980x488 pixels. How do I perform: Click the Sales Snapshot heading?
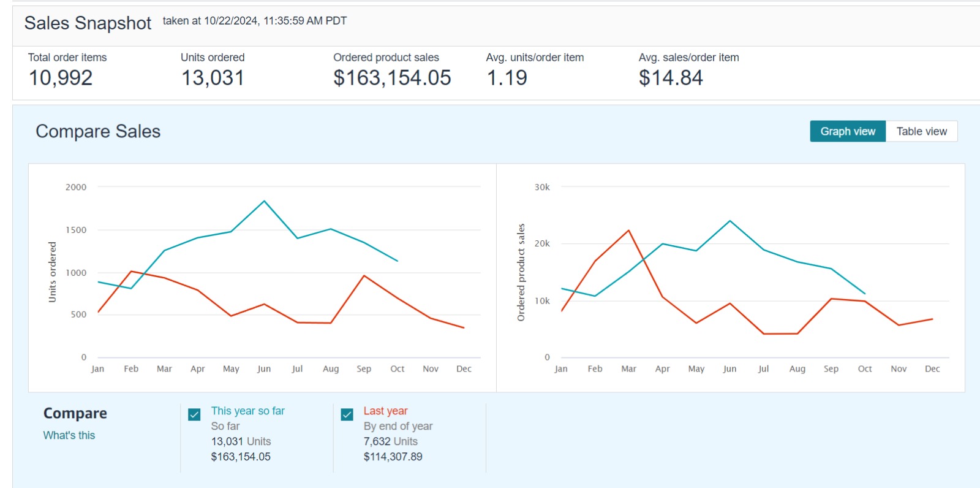tap(88, 23)
